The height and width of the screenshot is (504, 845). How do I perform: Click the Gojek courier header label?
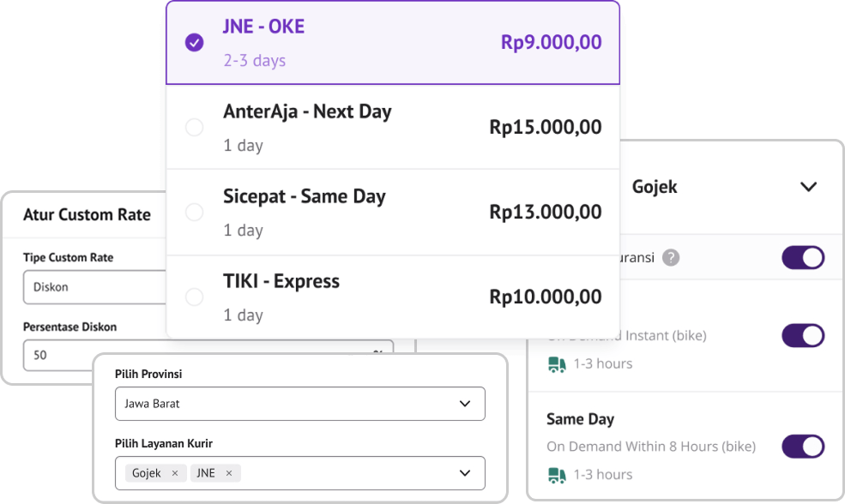click(x=655, y=187)
